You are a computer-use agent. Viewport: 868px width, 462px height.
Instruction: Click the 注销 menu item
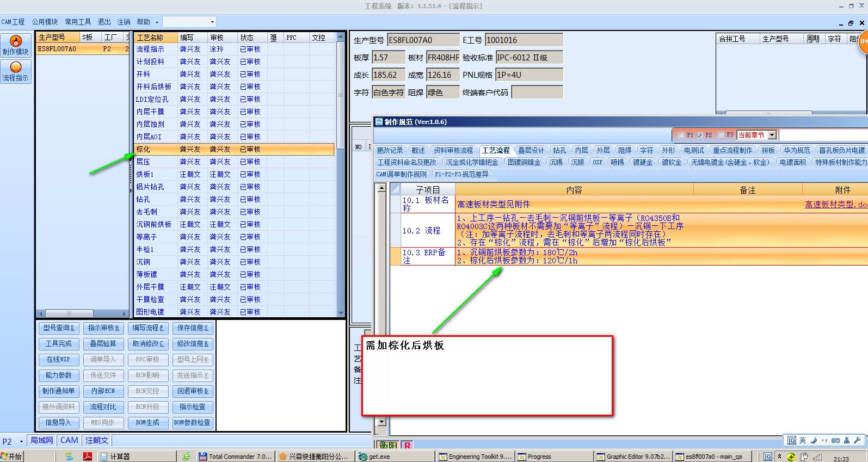124,22
